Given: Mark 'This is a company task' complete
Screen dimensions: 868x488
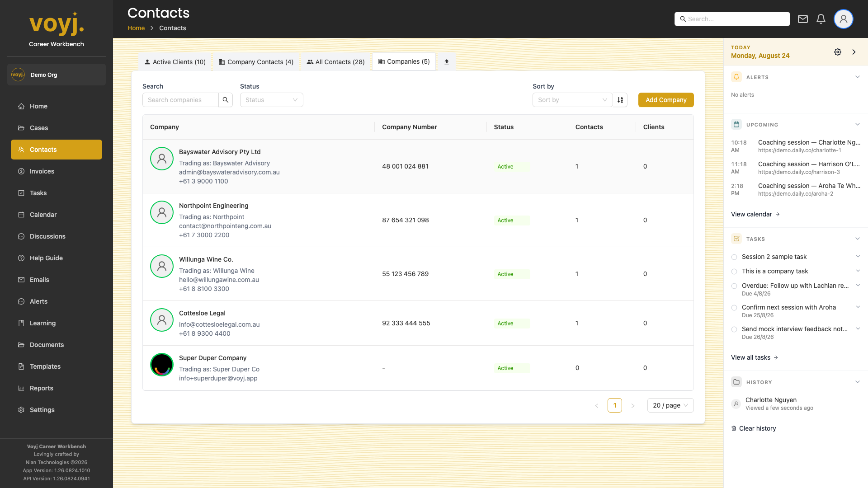Looking at the screenshot, I should pyautogui.click(x=734, y=272).
